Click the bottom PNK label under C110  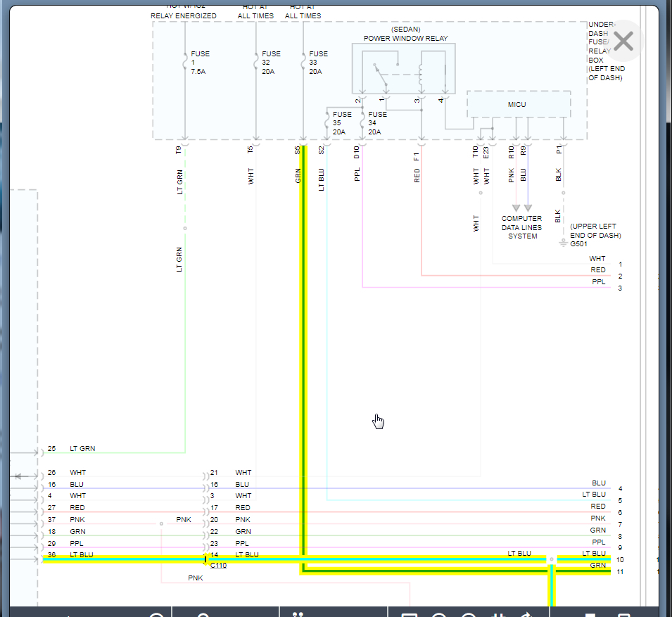196,578
